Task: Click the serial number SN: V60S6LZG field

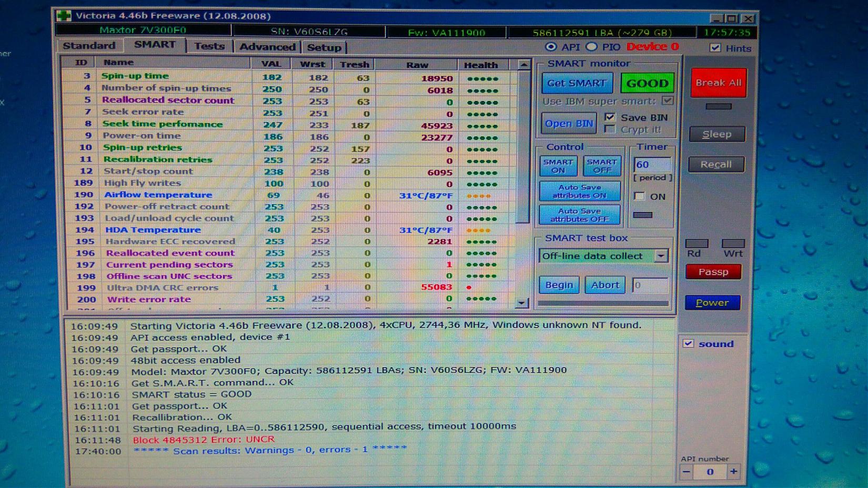Action: point(309,32)
